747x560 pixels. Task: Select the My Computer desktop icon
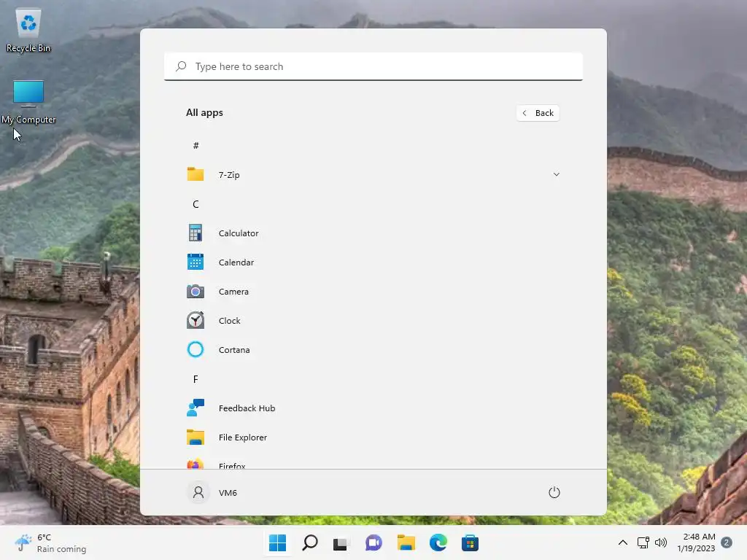click(28, 102)
